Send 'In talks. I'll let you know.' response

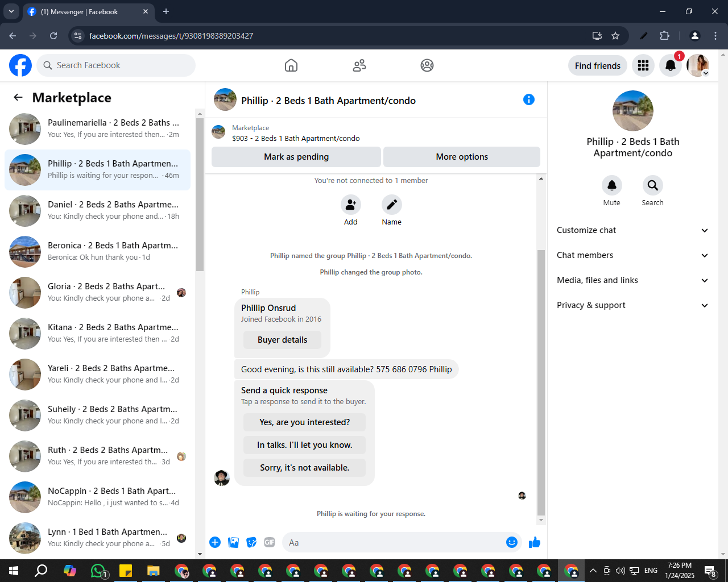305,445
